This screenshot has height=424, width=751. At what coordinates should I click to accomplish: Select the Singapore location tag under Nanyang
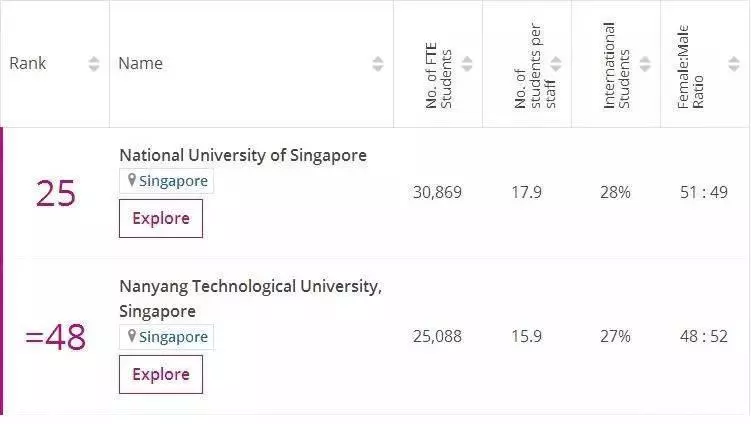pyautogui.click(x=166, y=337)
